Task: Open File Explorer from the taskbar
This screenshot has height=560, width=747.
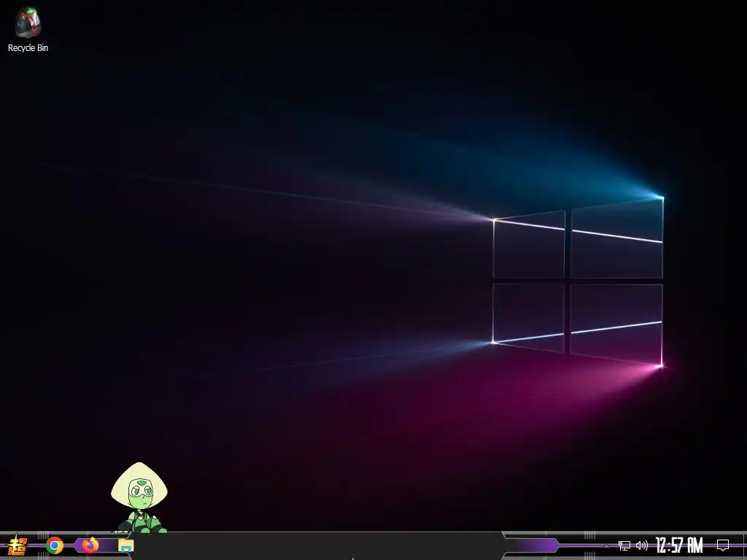Action: [125, 545]
